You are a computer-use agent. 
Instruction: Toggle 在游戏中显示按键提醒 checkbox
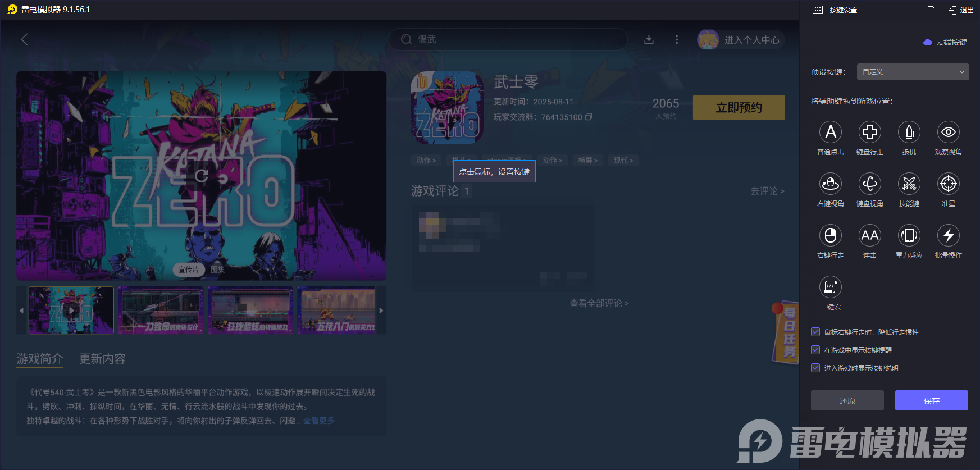[x=815, y=350]
